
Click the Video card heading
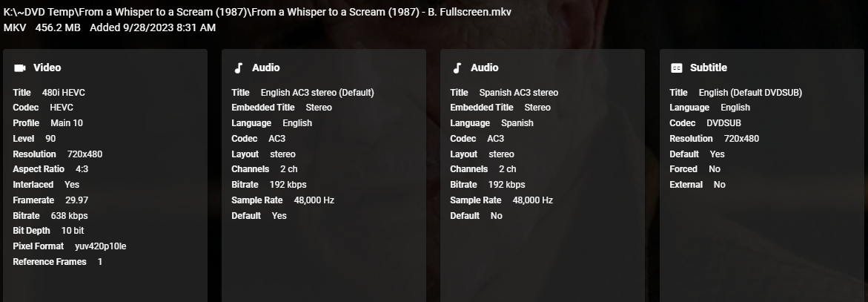click(47, 68)
